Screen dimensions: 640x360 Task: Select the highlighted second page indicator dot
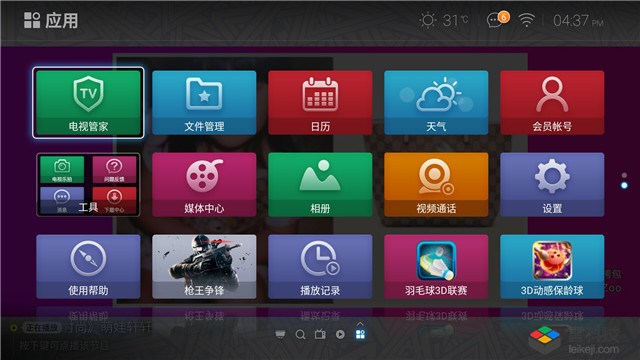point(624,185)
